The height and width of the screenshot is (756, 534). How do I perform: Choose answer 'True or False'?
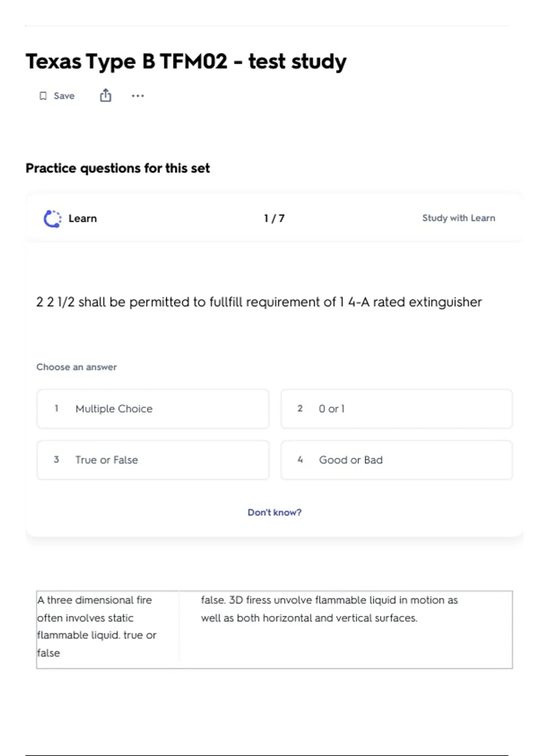coord(153,460)
